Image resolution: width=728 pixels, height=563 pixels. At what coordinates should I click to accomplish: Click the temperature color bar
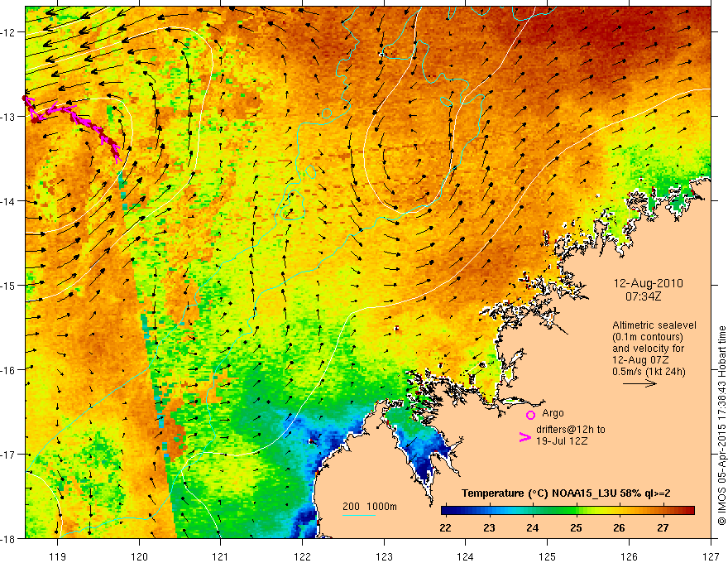click(568, 511)
